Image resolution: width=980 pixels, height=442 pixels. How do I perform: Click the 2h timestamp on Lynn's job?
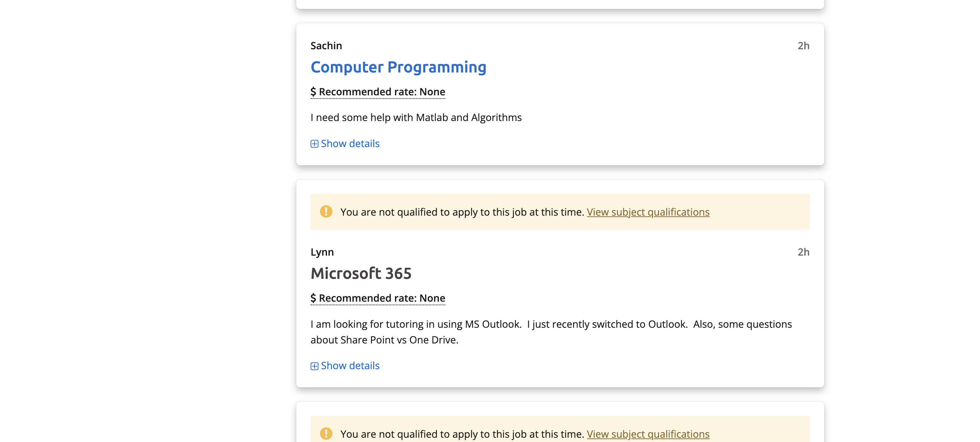coord(803,252)
